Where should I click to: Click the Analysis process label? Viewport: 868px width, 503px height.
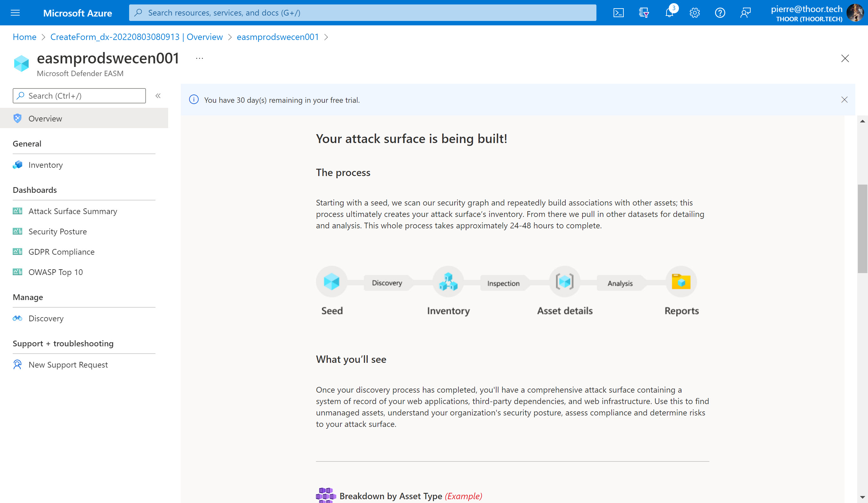point(620,283)
